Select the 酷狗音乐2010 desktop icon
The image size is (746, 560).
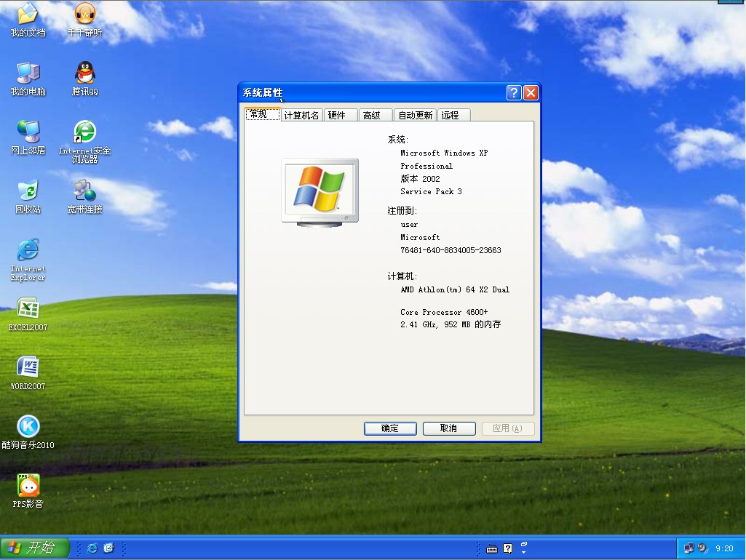click(x=28, y=427)
